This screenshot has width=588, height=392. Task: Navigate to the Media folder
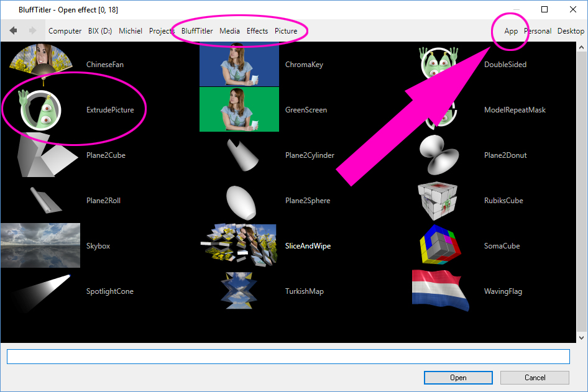[229, 30]
